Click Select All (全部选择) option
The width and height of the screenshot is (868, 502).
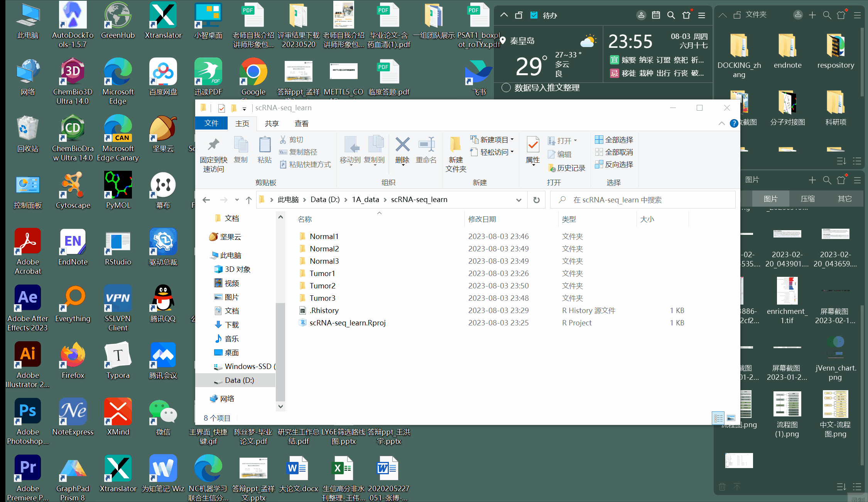614,140
